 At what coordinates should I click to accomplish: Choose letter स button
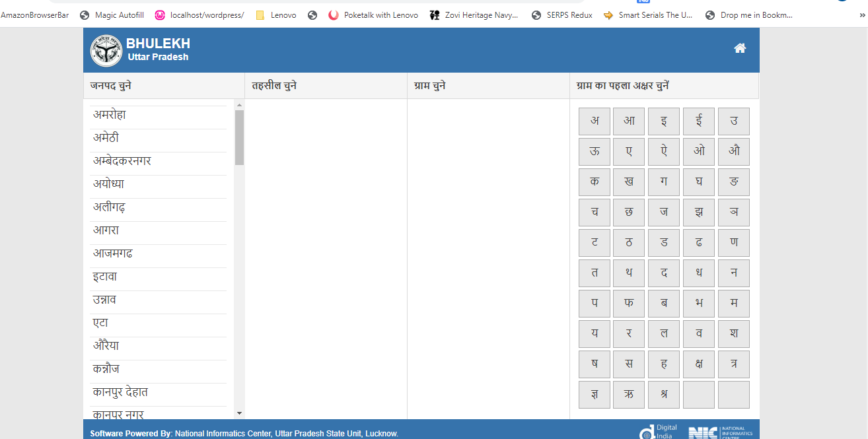point(629,364)
